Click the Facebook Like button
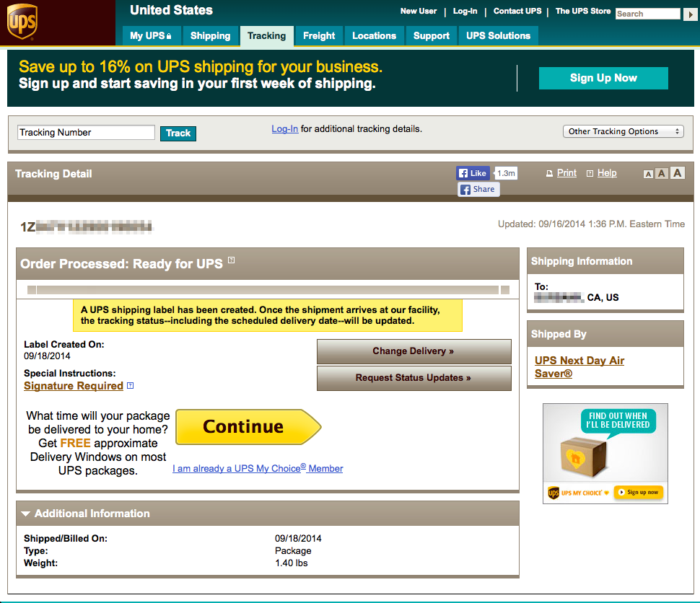 (473, 173)
